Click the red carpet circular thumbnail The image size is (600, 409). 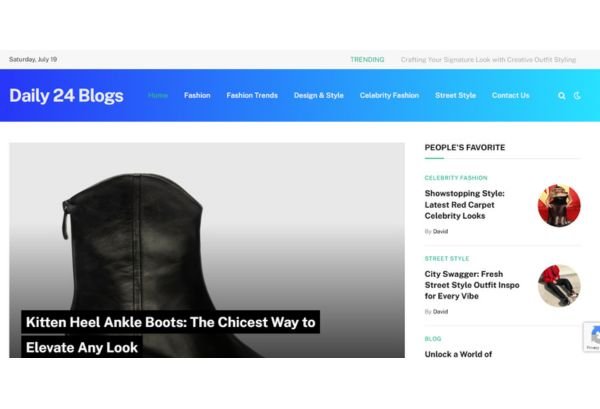pyautogui.click(x=559, y=205)
